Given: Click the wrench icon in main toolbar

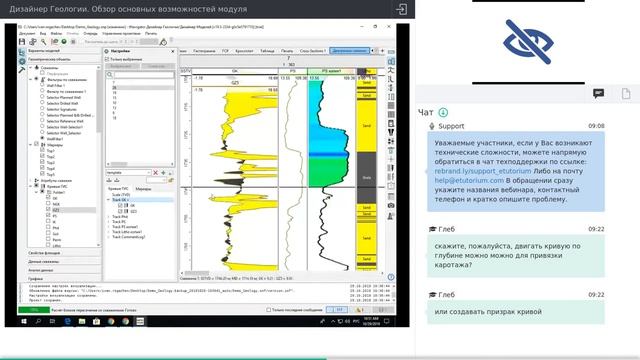Looking at the screenshot, I should click(x=43, y=42).
